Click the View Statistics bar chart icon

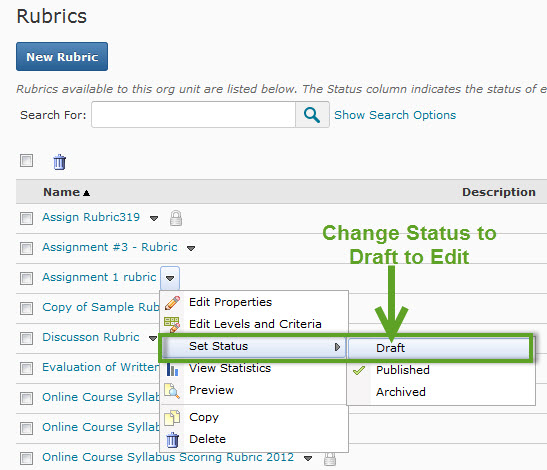(172, 368)
